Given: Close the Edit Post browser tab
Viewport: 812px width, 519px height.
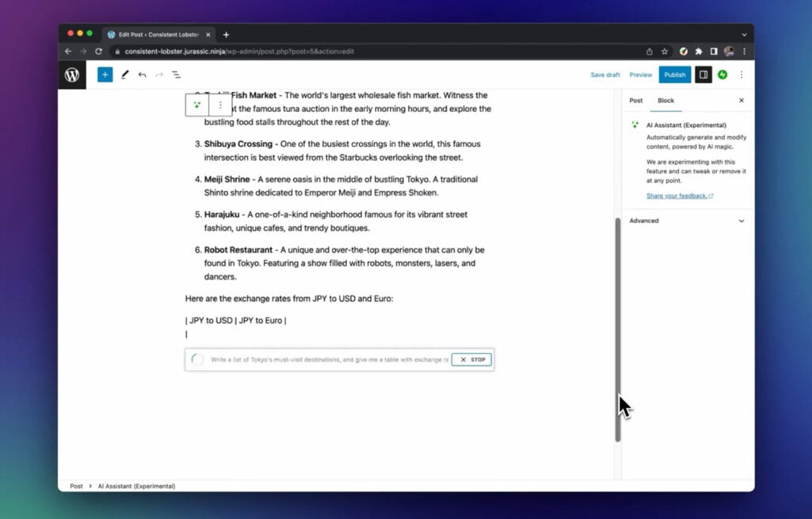Looking at the screenshot, I should (x=209, y=35).
